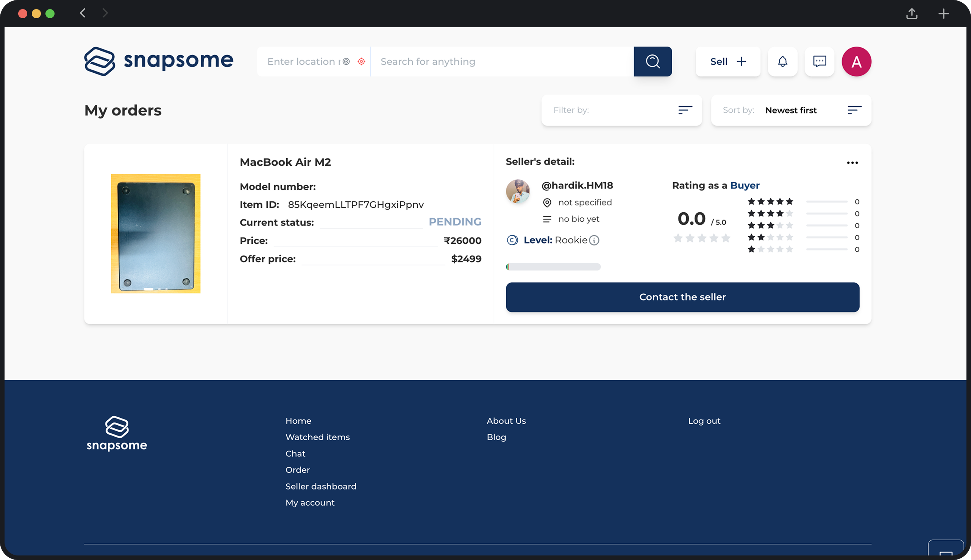Viewport: 971px width, 560px height.
Task: Open Watched items footer link
Action: [x=317, y=437]
